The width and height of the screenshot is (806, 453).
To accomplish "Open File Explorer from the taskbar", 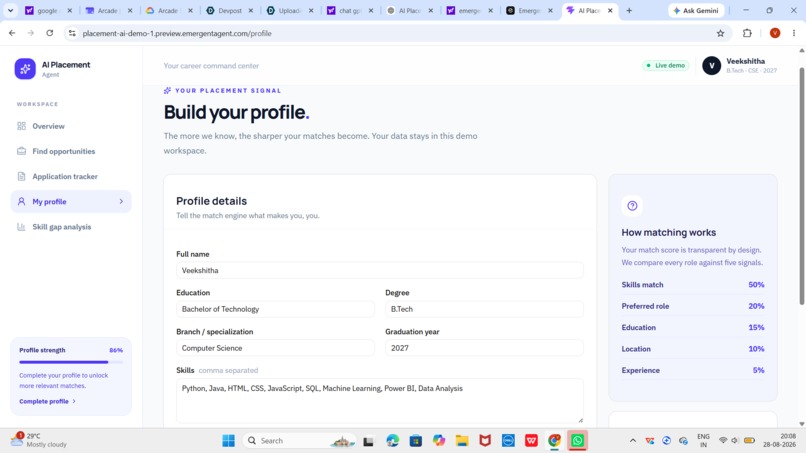I will click(x=462, y=441).
